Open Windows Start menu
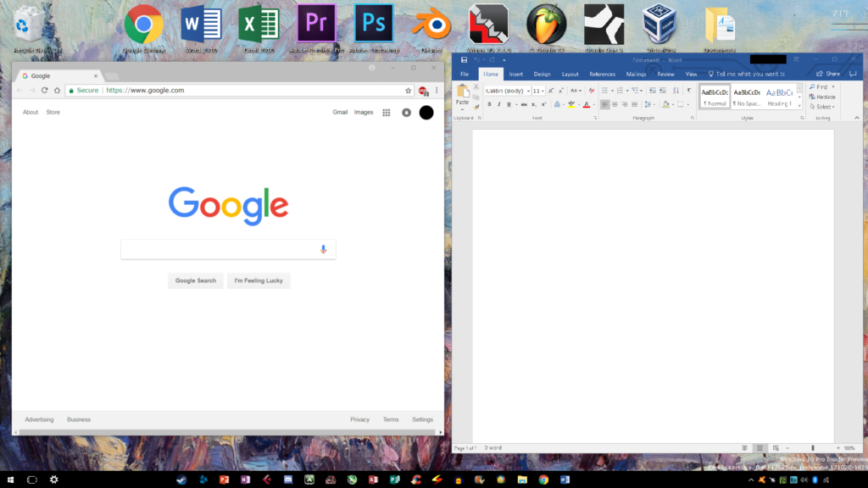Viewport: 868px width, 488px height. click(x=10, y=480)
